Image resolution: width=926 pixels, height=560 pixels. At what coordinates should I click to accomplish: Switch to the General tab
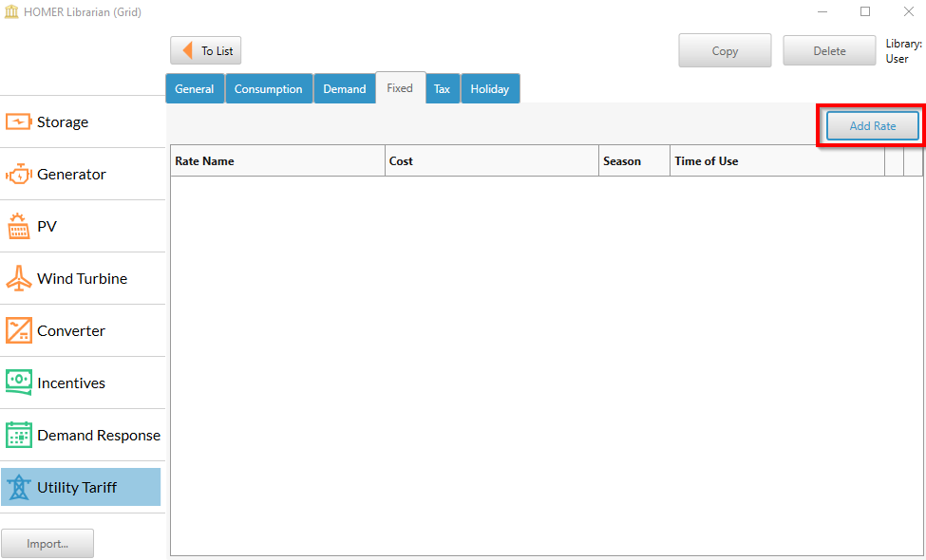[x=195, y=89]
